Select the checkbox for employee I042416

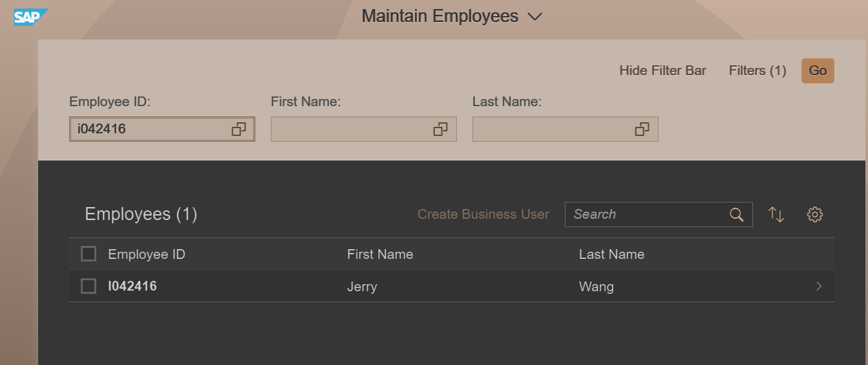point(89,286)
